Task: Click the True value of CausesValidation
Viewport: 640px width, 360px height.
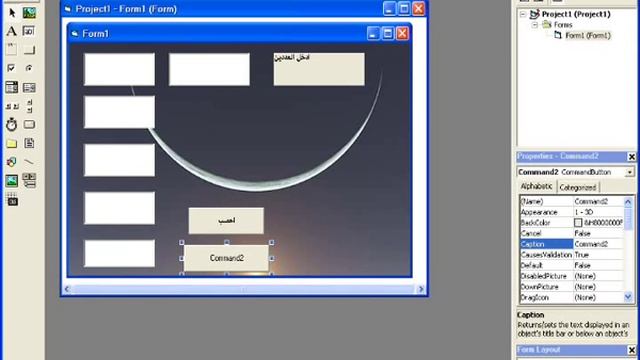Action: coord(598,255)
